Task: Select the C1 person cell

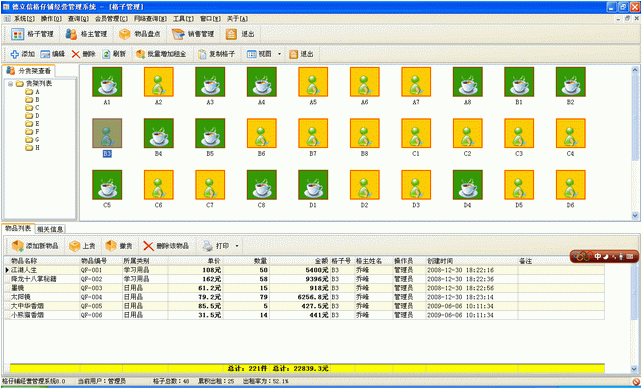Action: coord(416,133)
